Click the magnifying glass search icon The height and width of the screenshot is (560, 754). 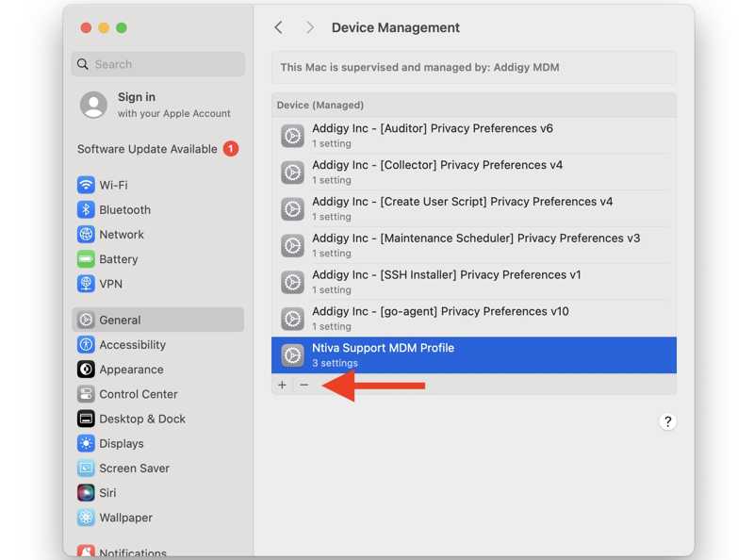[83, 64]
